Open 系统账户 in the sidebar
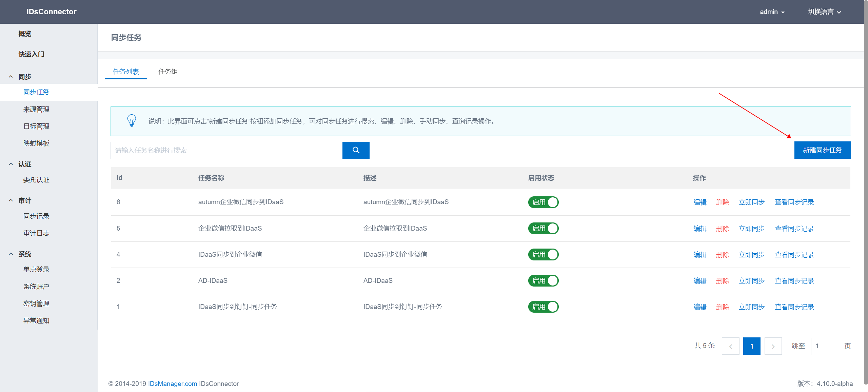The height and width of the screenshot is (392, 868). coord(36,287)
